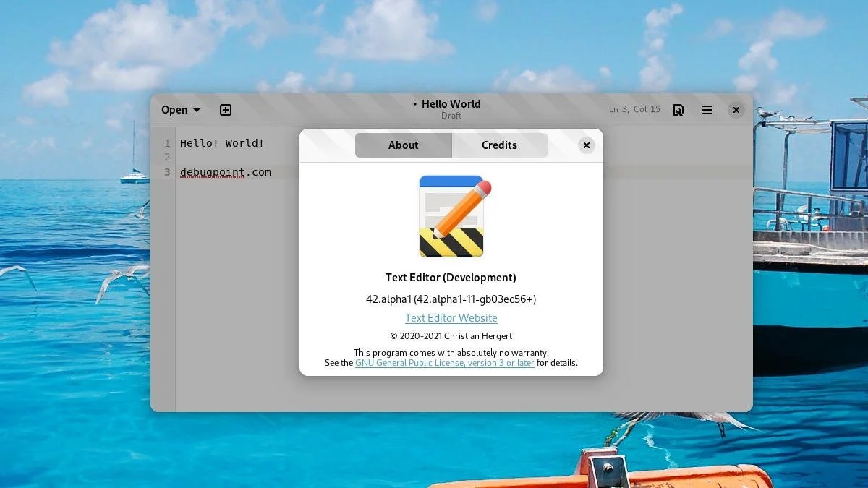Dismiss the About dialog with its X icon
This screenshot has height=488, width=868.
pyautogui.click(x=586, y=145)
